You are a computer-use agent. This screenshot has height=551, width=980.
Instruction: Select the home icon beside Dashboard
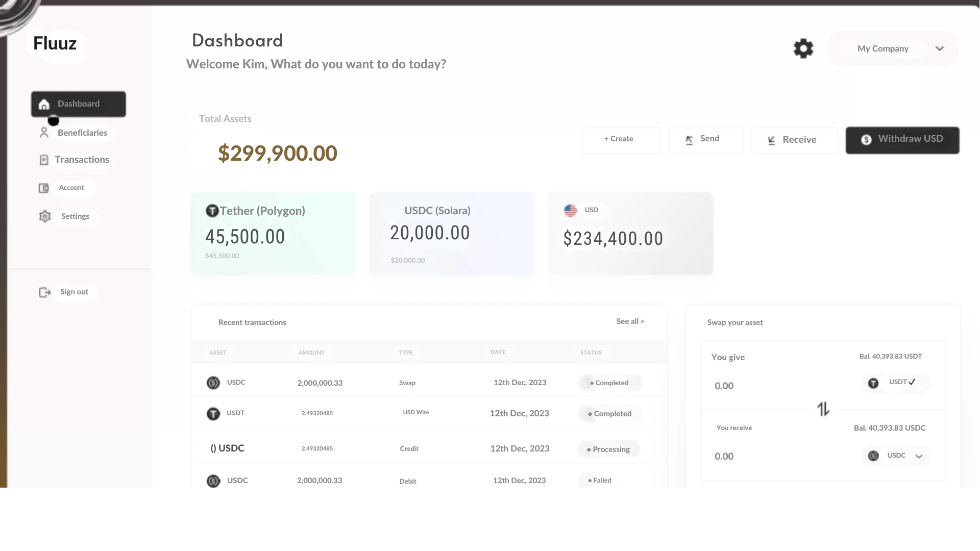click(x=44, y=104)
